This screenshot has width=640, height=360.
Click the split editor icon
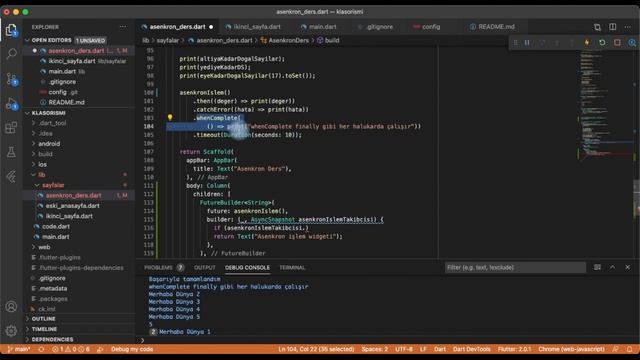[x=613, y=27]
